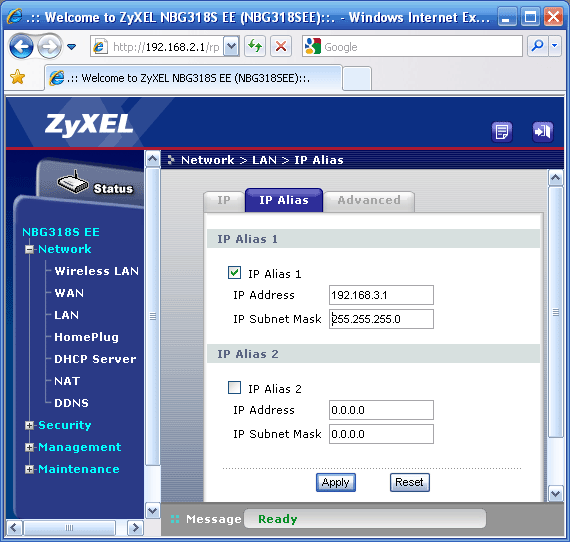The width and height of the screenshot is (570, 542).
Task: Open the recent pages dropdown arrow
Action: (72, 47)
